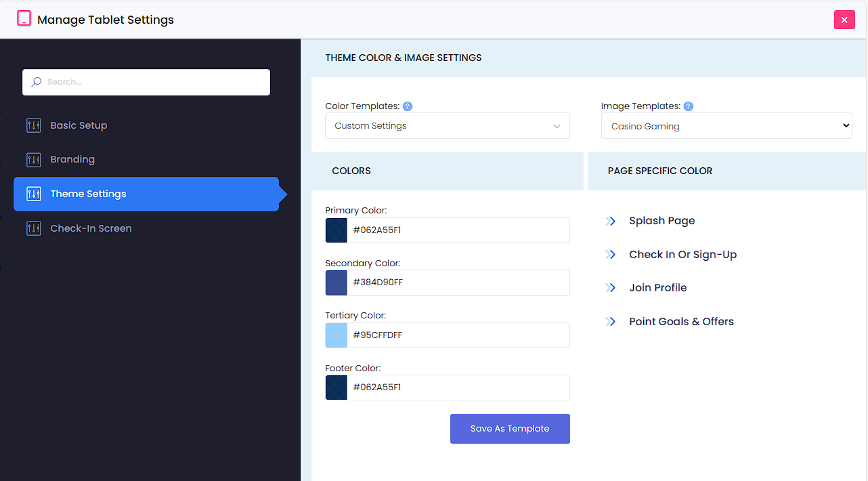This screenshot has width=868, height=481.
Task: Click the sidebar Search input field
Action: 146,82
